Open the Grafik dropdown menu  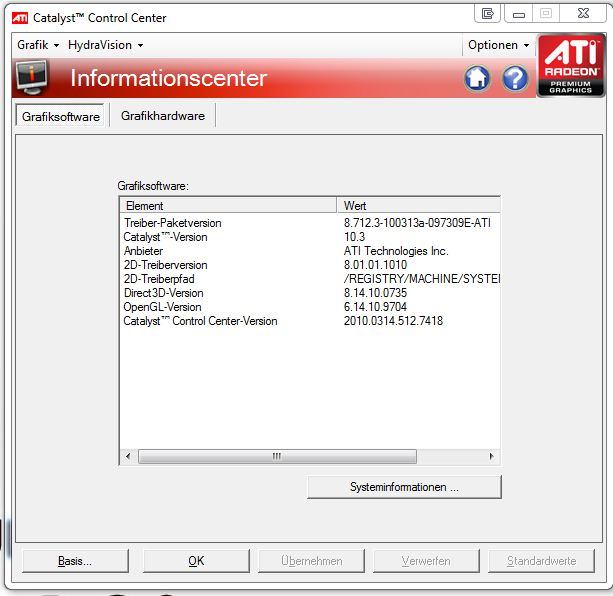38,45
